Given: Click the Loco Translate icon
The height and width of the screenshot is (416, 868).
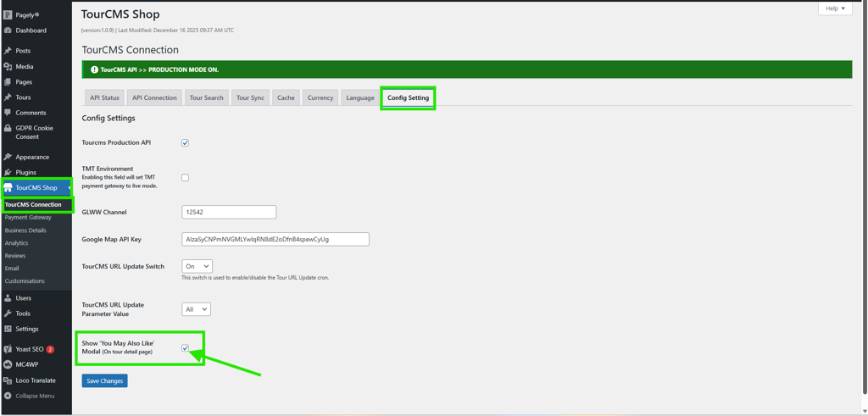Looking at the screenshot, I should [x=8, y=380].
